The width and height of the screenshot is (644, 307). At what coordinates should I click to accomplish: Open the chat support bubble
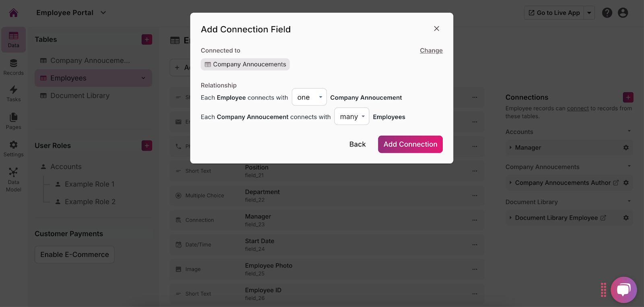pyautogui.click(x=623, y=290)
